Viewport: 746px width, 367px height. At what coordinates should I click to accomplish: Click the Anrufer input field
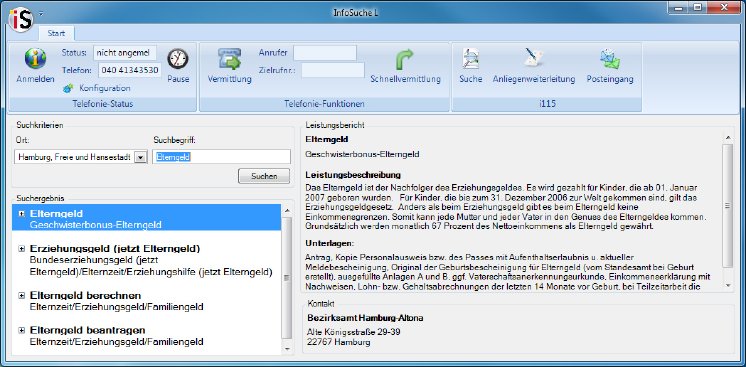click(325, 53)
